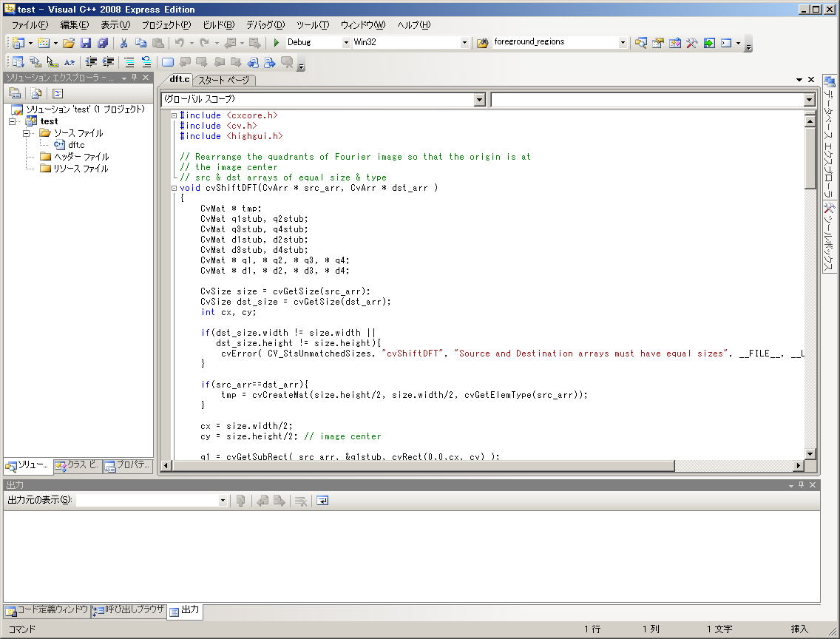The image size is (840, 639).
Task: Click the Add New Item icon
Action: pyautogui.click(x=44, y=43)
